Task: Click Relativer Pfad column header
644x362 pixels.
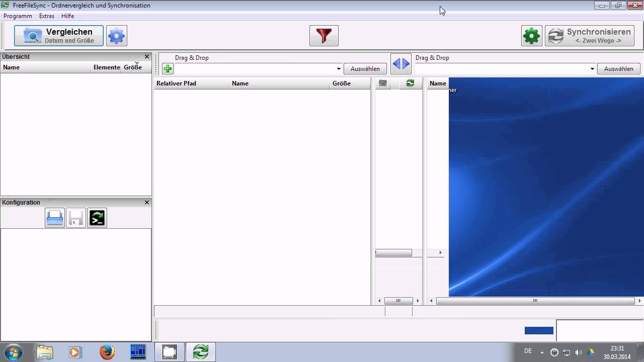Action: tap(192, 83)
